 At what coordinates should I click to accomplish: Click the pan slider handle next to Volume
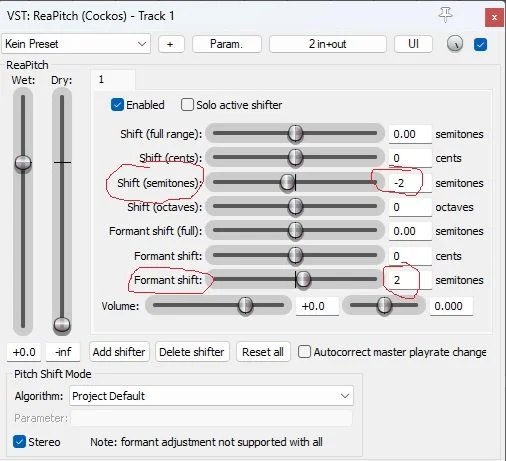click(384, 305)
